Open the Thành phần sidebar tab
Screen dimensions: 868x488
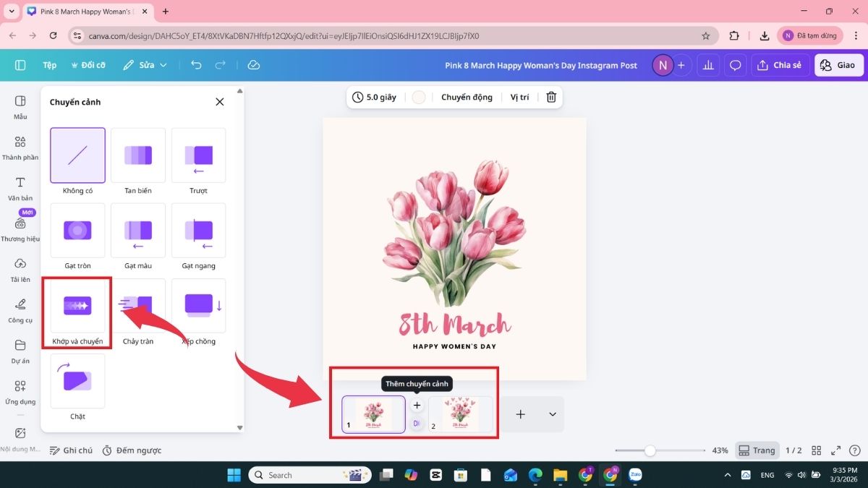coord(20,147)
